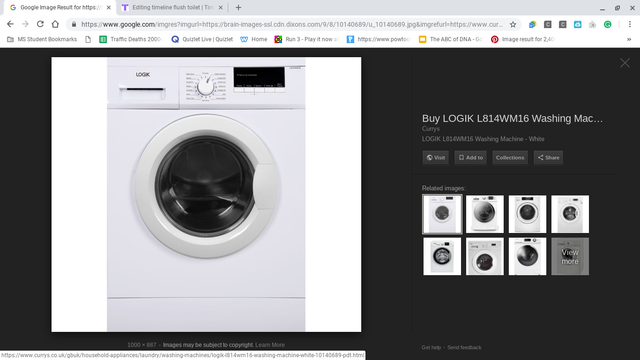
Task: Click the browser forward arrow
Action: coord(25,24)
